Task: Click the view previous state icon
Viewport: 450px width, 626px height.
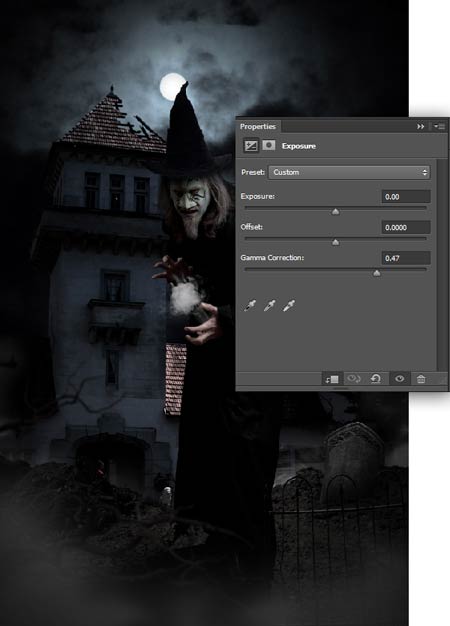Action: coord(354,378)
